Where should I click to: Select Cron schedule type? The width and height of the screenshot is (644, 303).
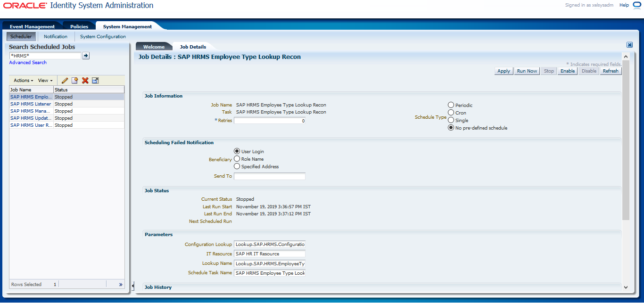point(451,113)
